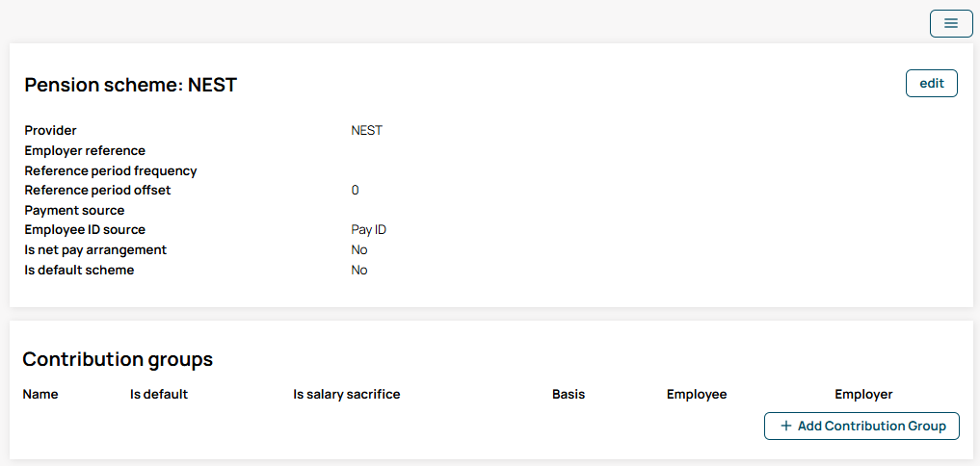Screen dimensions: 980x466
Task: Click the 'Contribution groups' heading
Action: (x=118, y=359)
